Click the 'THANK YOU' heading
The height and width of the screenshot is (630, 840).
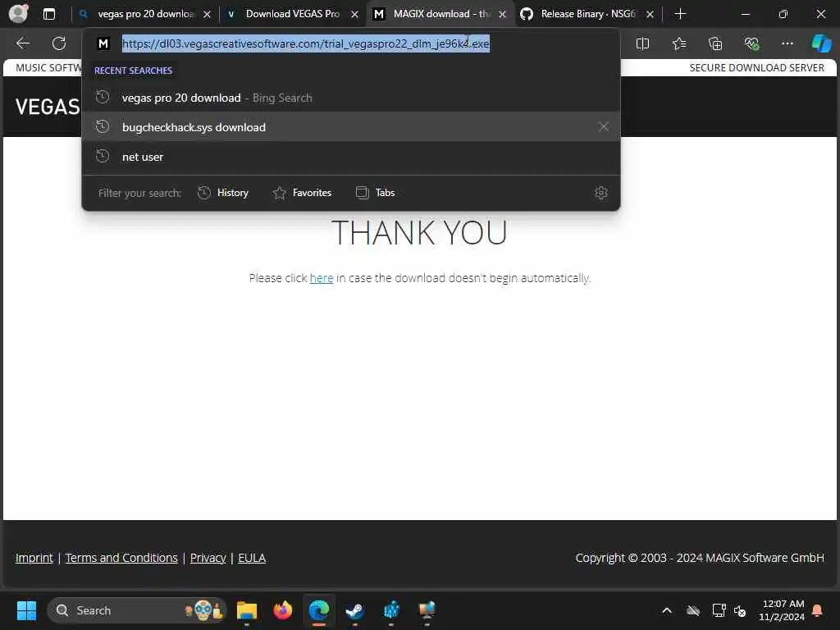click(x=419, y=232)
